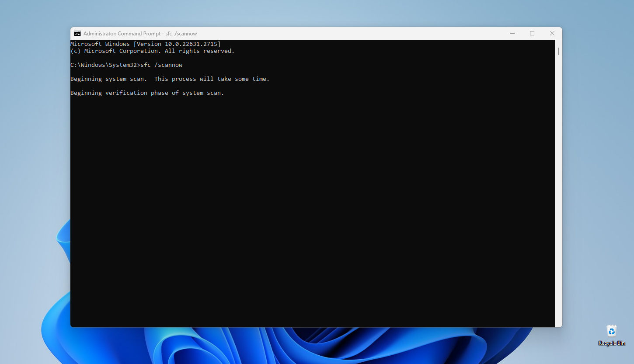
Task: Close the Command Prompt window
Action: [552, 34]
